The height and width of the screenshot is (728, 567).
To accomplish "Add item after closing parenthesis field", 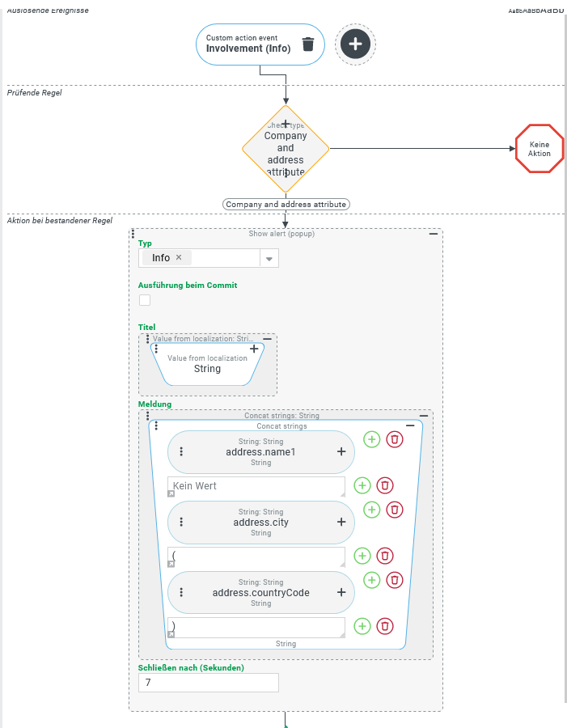I will coord(362,626).
